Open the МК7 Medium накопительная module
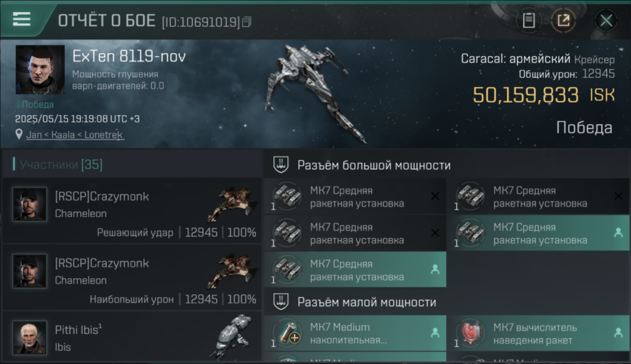Image resolution: width=631 pixels, height=364 pixels. 355,333
